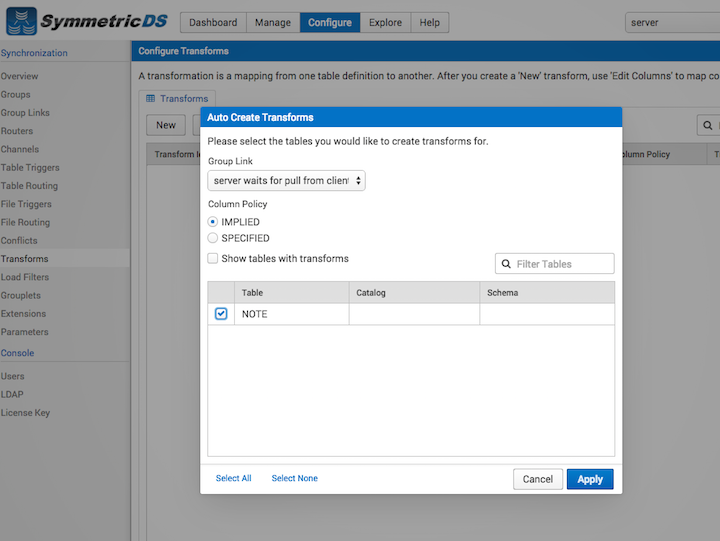Uncheck the NOTE table checkbox
This screenshot has width=720, height=541.
(221, 314)
